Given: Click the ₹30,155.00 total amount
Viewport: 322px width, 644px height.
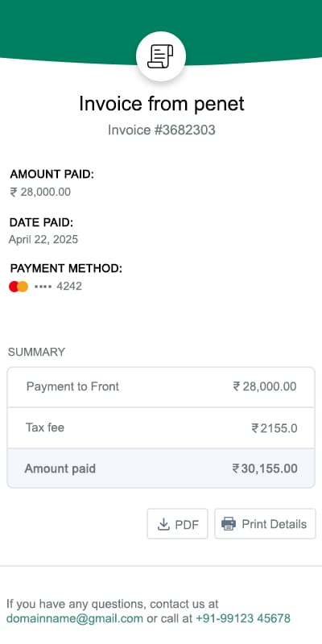Looking at the screenshot, I should click(x=265, y=469).
